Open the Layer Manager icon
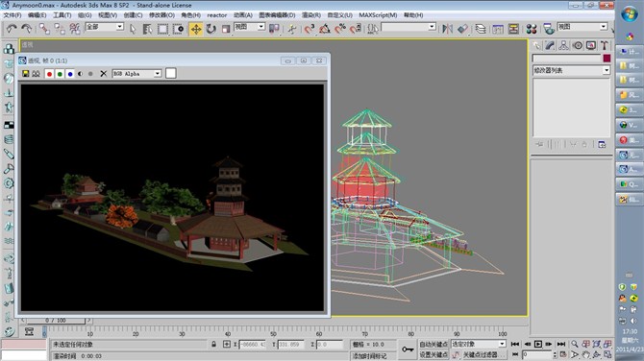This screenshot has width=644, height=361. pos(481,29)
